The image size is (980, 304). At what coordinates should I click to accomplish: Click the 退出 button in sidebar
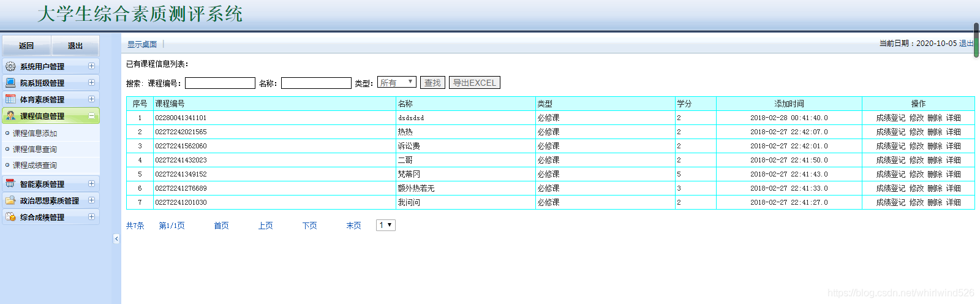[75, 46]
